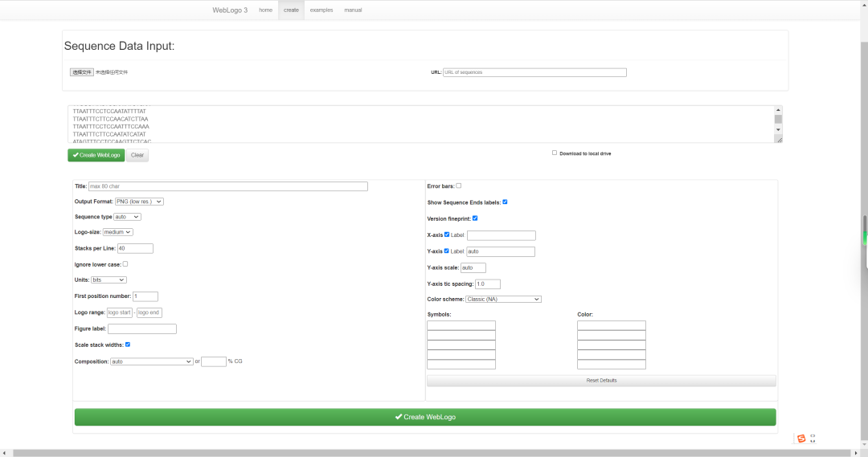Focus the first Color input field
This screenshot has width=868, height=457.
pyautogui.click(x=612, y=326)
